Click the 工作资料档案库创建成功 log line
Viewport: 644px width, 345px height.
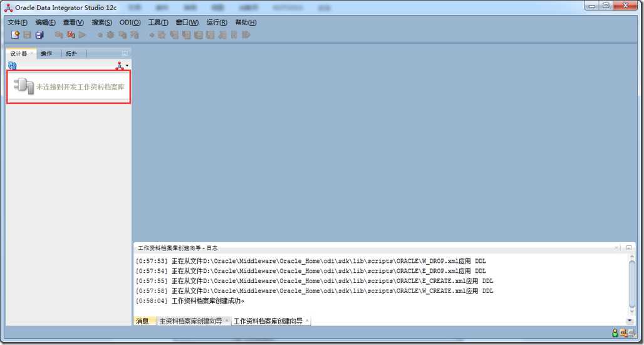(190, 301)
